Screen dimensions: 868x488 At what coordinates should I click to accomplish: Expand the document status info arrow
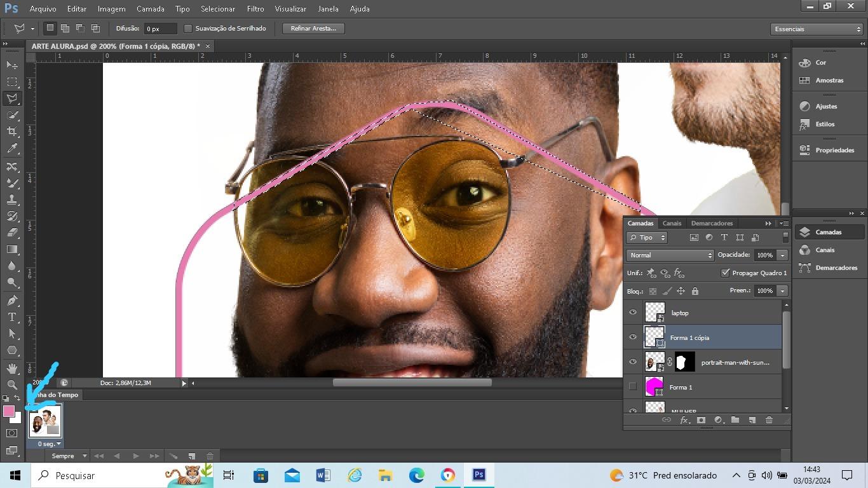(184, 383)
